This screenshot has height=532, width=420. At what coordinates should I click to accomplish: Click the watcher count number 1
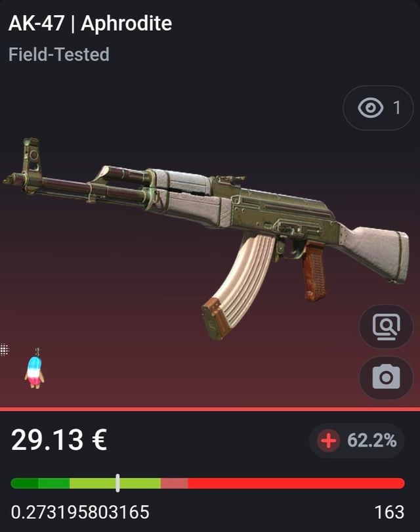(396, 108)
